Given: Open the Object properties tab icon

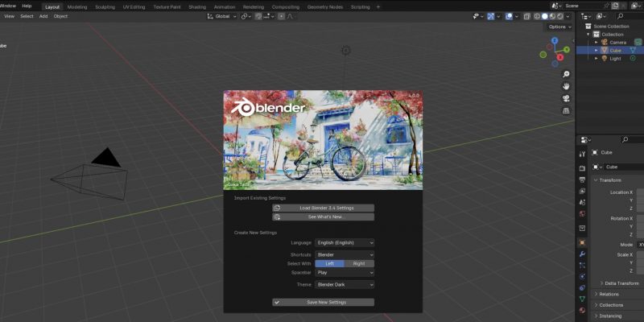Looking at the screenshot, I should pos(582,242).
